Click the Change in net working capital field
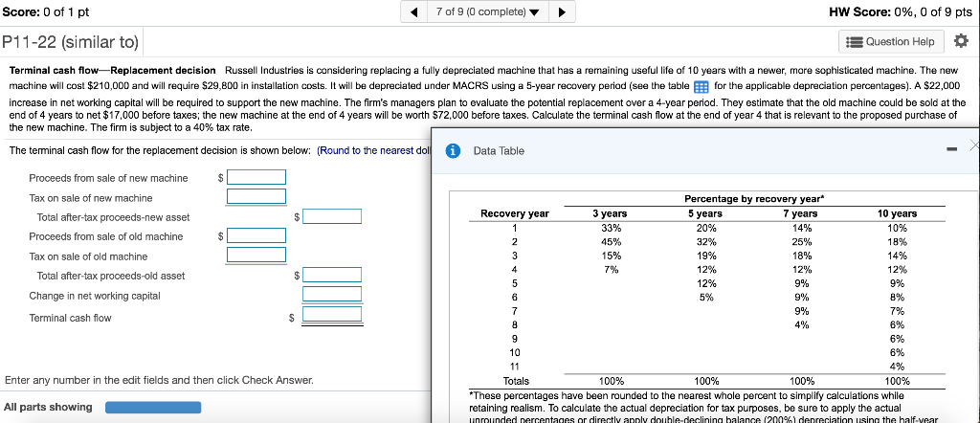980x423 pixels. click(332, 294)
